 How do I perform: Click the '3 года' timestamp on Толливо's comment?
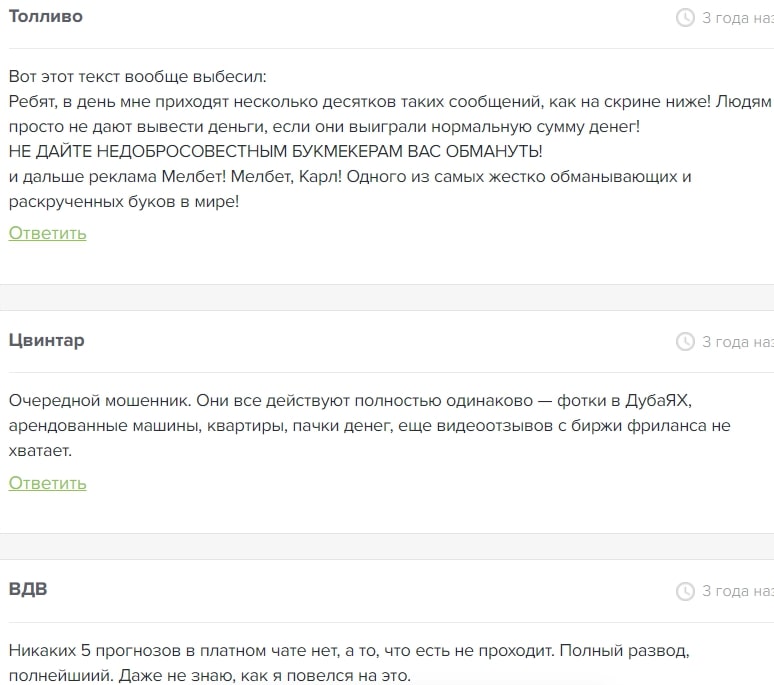(x=738, y=18)
